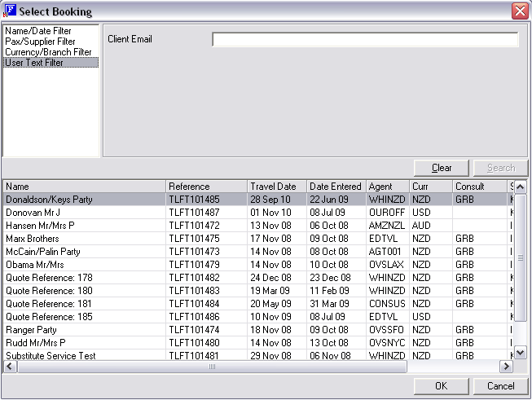Viewport: 532px width, 400px height.
Task: Click the vertical scrollbar down arrow
Action: click(521, 353)
